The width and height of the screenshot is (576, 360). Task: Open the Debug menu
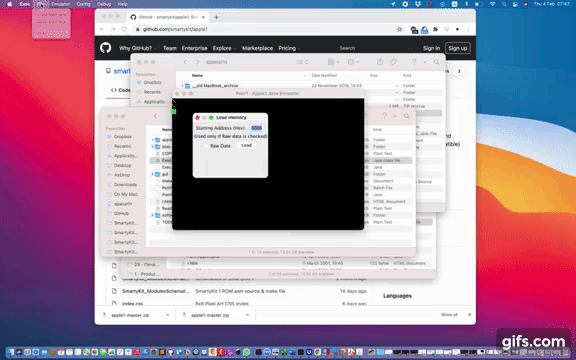point(104,4)
